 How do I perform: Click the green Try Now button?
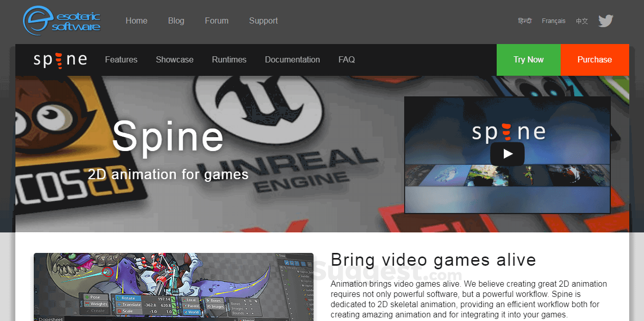coord(528,60)
